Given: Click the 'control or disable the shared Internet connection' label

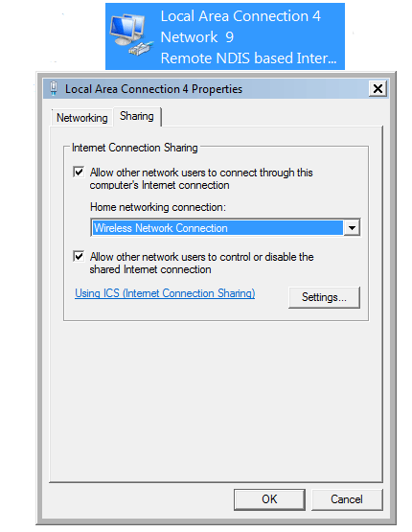Looking at the screenshot, I should tap(201, 263).
